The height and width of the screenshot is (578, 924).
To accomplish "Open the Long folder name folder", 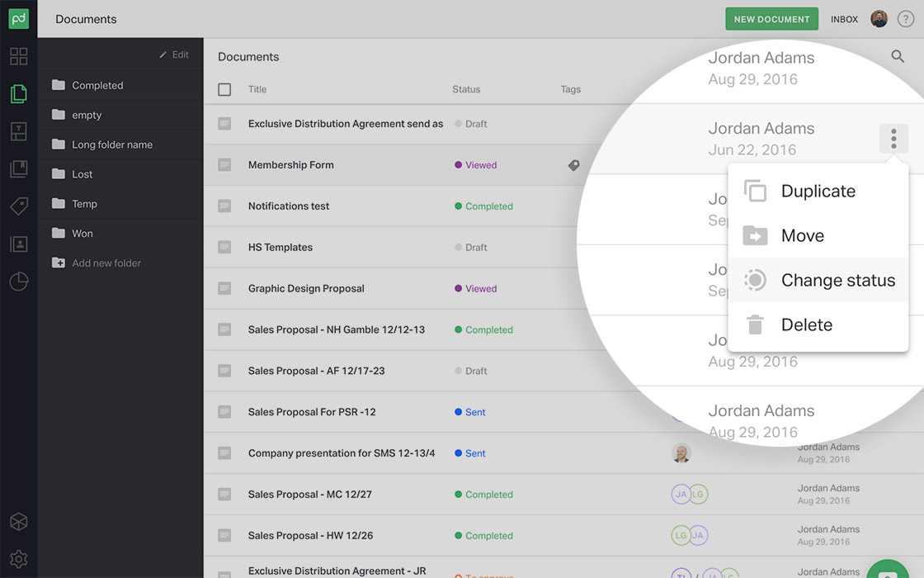I will (x=120, y=144).
